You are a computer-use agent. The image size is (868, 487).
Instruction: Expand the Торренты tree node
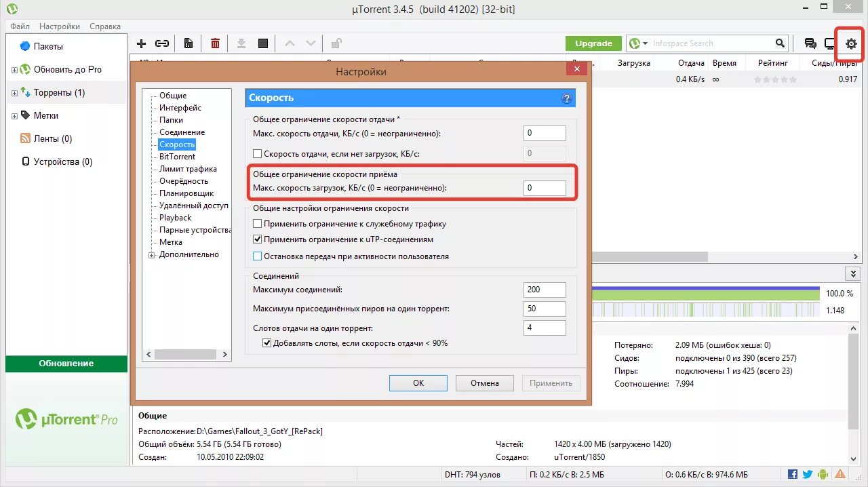(14, 93)
